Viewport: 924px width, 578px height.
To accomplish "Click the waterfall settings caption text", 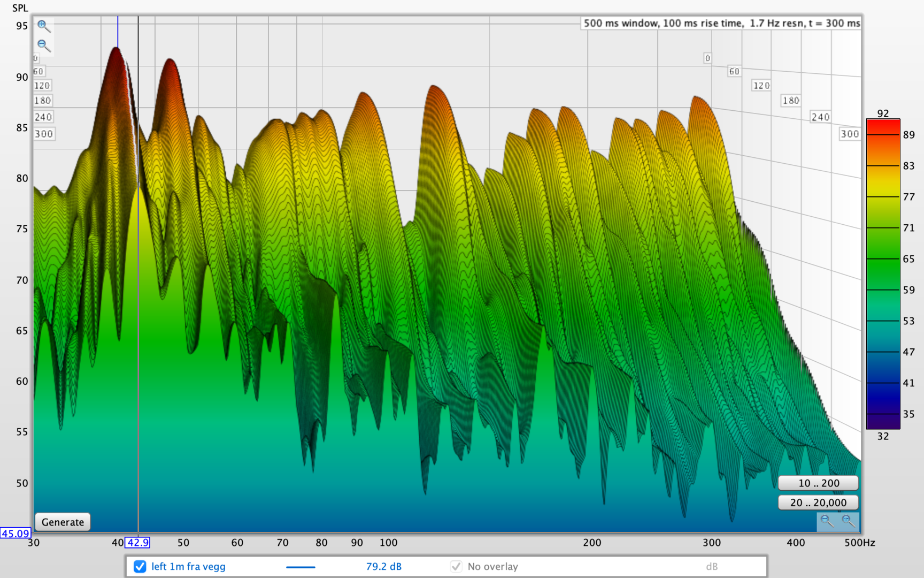I will (721, 23).
